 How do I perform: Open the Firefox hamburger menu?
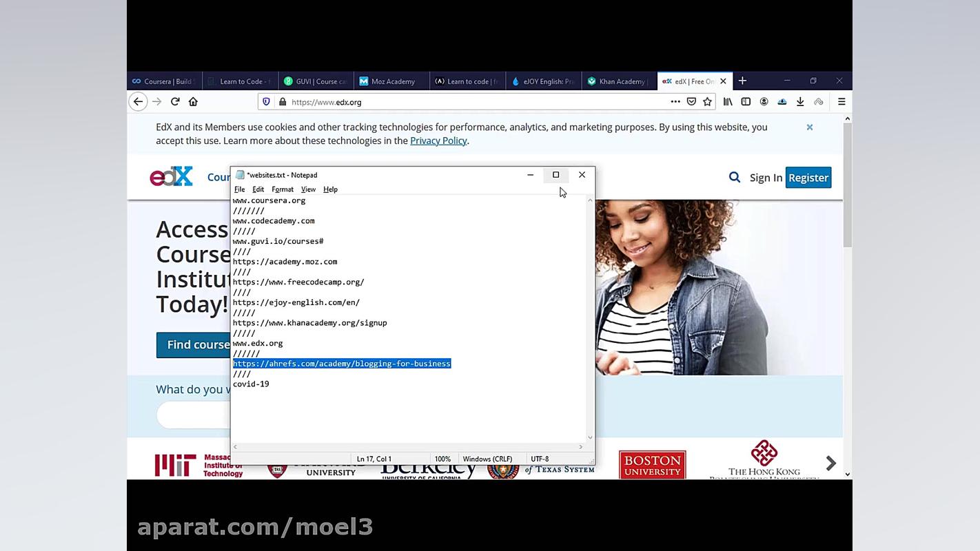(x=841, y=102)
